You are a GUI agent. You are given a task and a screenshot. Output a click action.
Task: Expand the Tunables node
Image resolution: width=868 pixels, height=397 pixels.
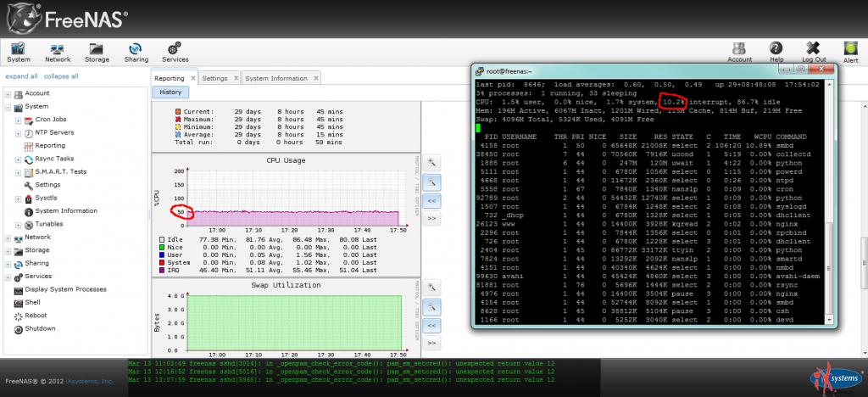pos(19,225)
